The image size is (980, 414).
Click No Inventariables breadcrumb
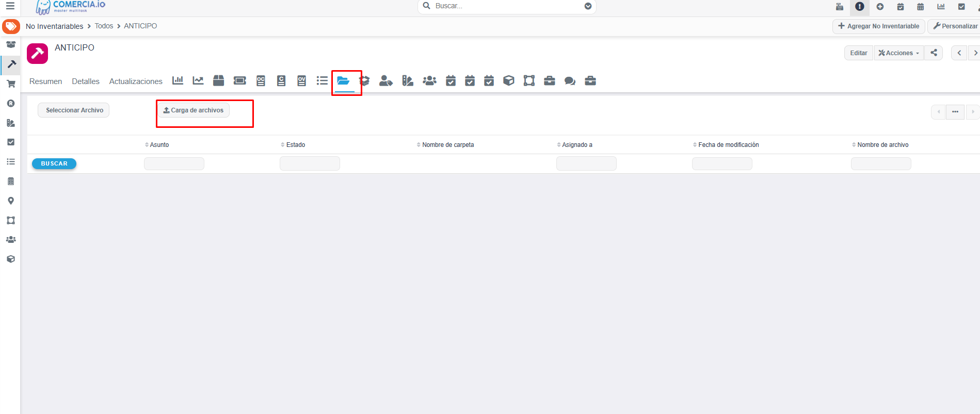(54, 26)
